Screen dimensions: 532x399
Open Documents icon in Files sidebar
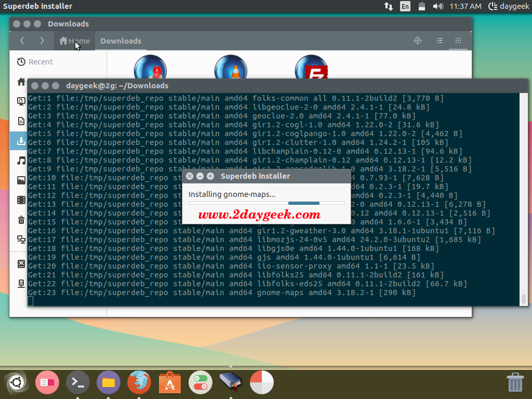[x=21, y=121]
